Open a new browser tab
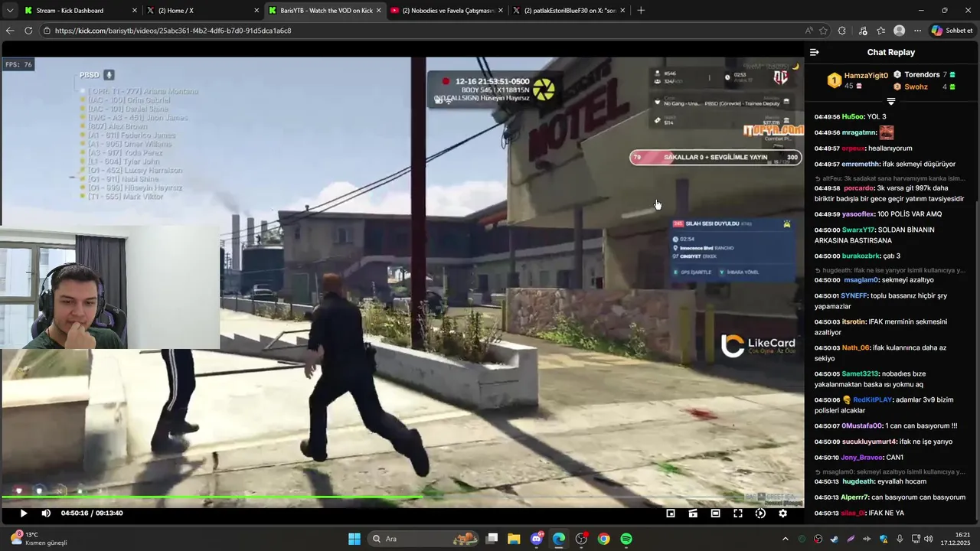Image resolution: width=980 pixels, height=551 pixels. point(641,11)
